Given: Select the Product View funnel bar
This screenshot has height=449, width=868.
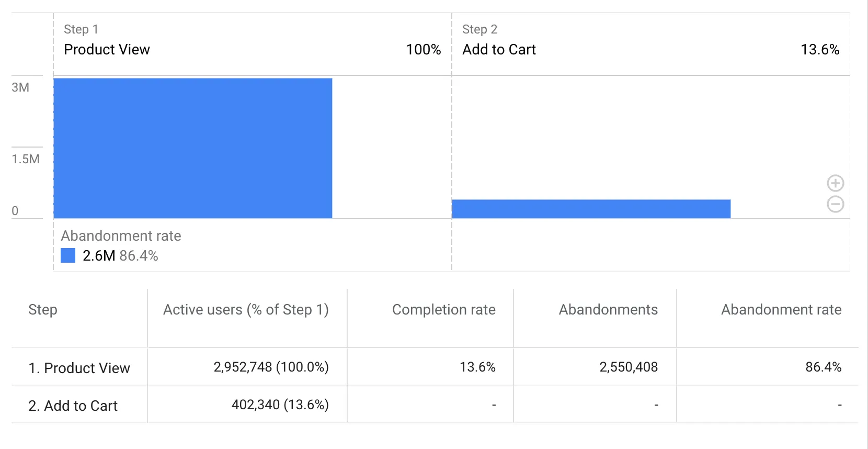Looking at the screenshot, I should (192, 148).
